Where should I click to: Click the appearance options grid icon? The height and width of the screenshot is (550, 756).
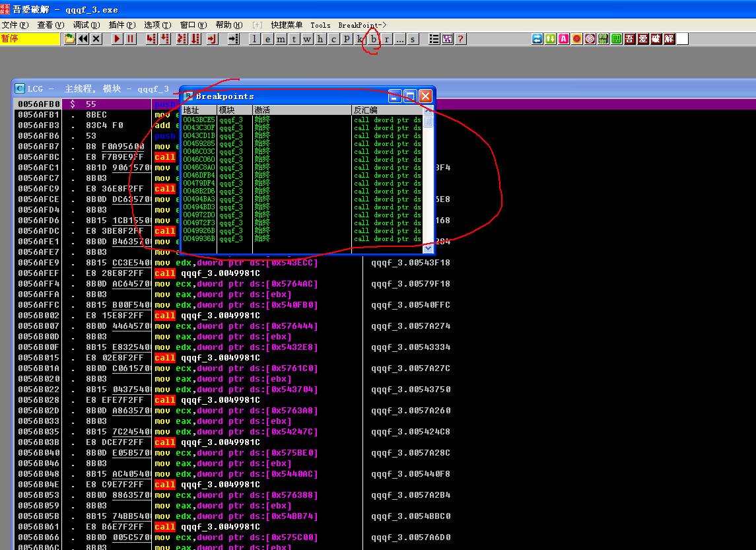[x=448, y=39]
